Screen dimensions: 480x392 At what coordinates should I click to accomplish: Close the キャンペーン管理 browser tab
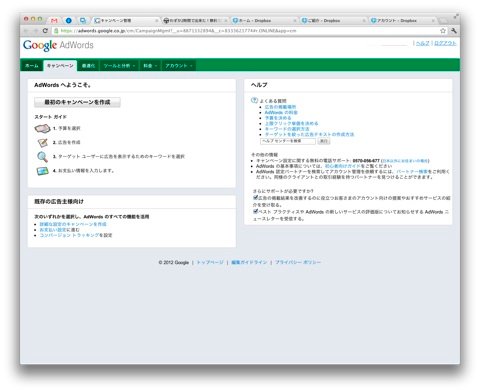pyautogui.click(x=157, y=21)
